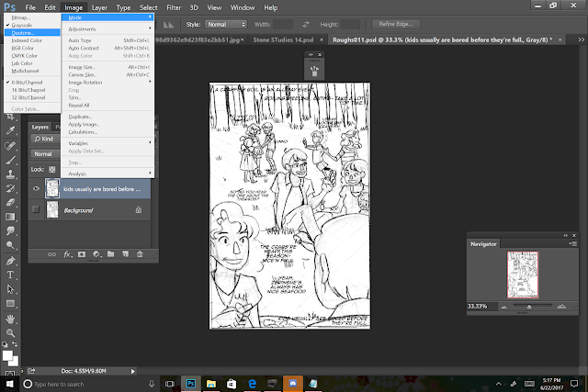Select the Zoom tool
The image size is (588, 392).
click(x=10, y=333)
